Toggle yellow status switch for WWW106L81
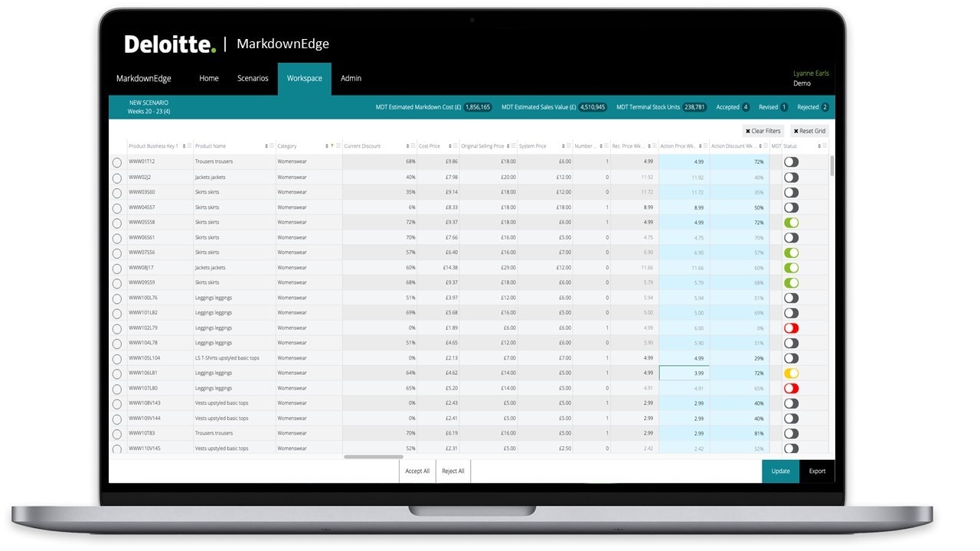 [x=791, y=373]
